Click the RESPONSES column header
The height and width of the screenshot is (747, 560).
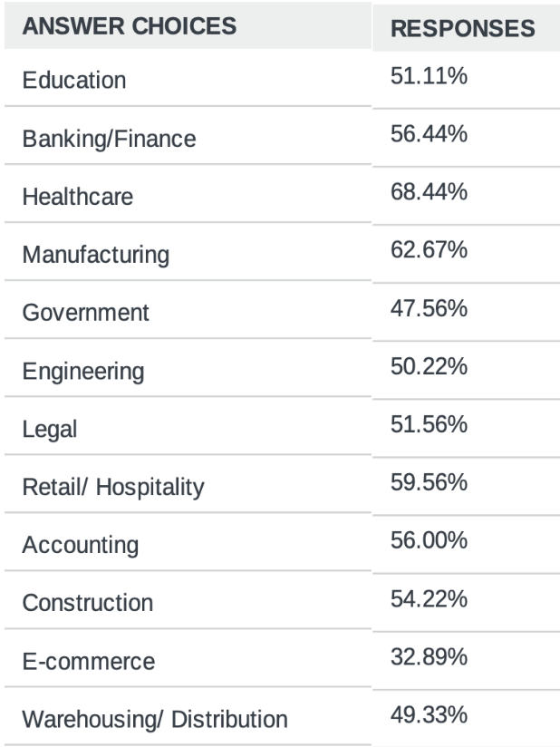[462, 28]
